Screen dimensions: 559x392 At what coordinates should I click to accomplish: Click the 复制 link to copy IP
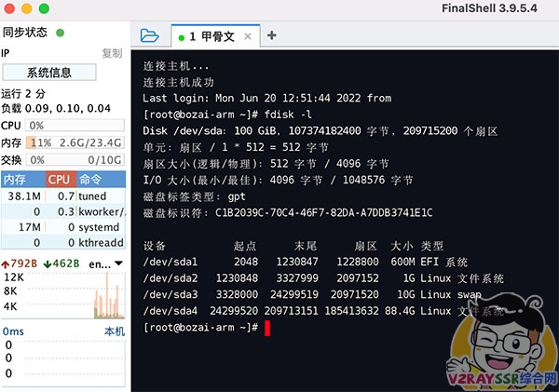(x=112, y=53)
